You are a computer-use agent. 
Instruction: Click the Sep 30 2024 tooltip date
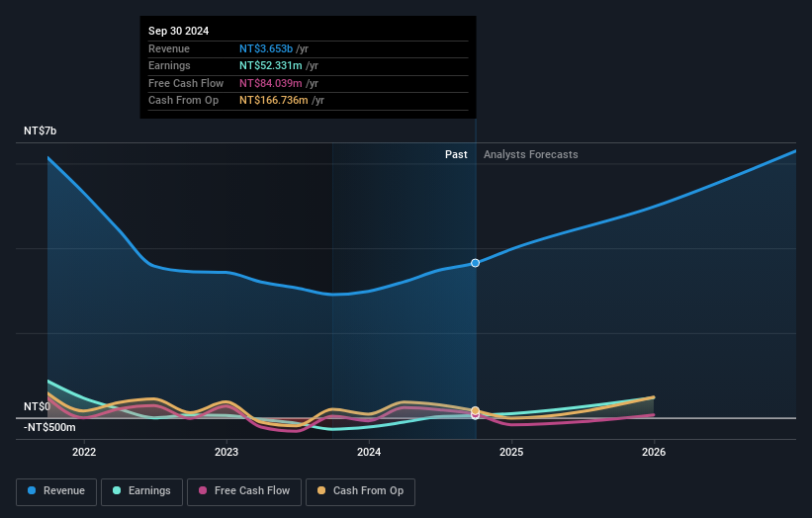pos(179,31)
